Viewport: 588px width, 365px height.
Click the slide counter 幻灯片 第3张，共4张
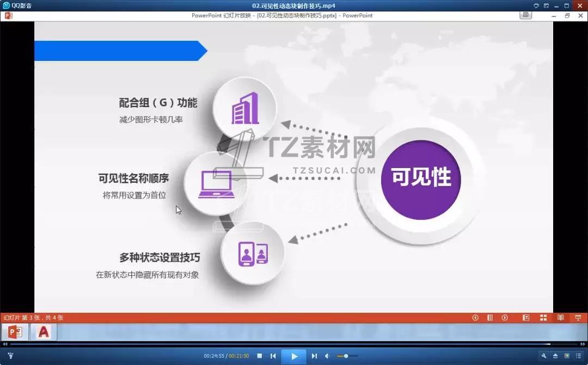point(33,318)
